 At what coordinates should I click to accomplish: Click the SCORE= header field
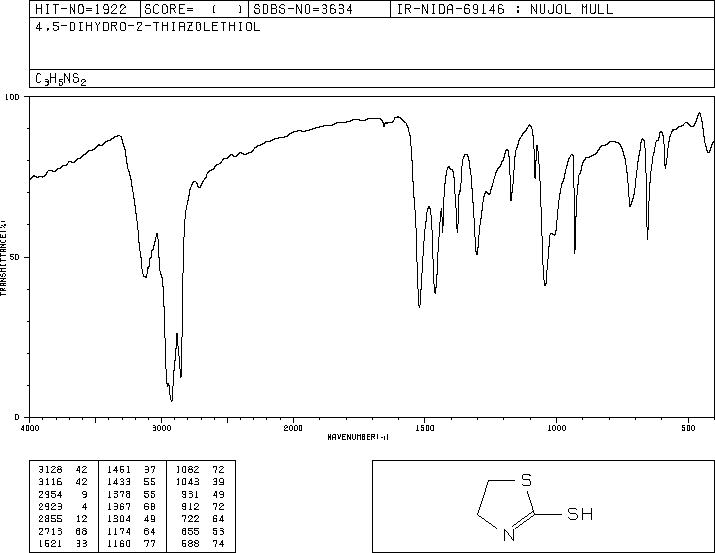click(x=193, y=9)
